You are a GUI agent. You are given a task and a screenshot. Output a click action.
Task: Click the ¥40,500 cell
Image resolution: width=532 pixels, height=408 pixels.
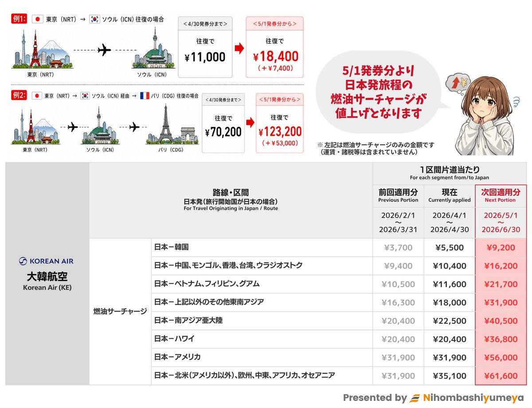click(501, 321)
